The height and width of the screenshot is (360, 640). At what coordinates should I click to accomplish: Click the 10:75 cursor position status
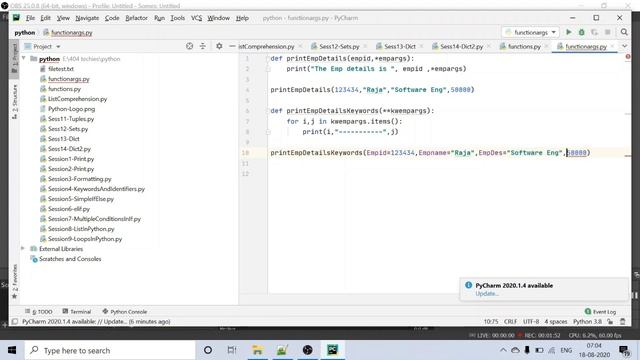click(491, 322)
